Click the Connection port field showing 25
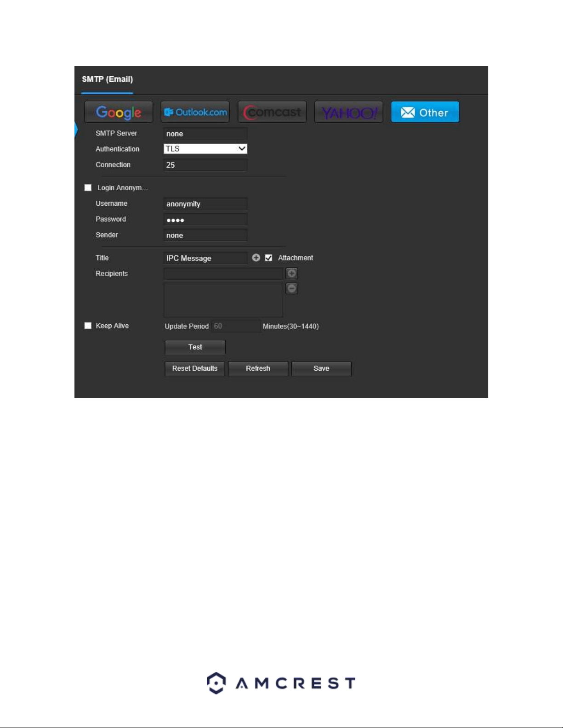 (x=205, y=165)
